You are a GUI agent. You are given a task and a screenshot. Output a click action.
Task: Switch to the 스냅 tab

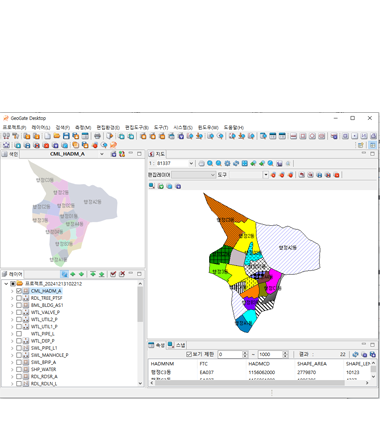[x=177, y=345]
